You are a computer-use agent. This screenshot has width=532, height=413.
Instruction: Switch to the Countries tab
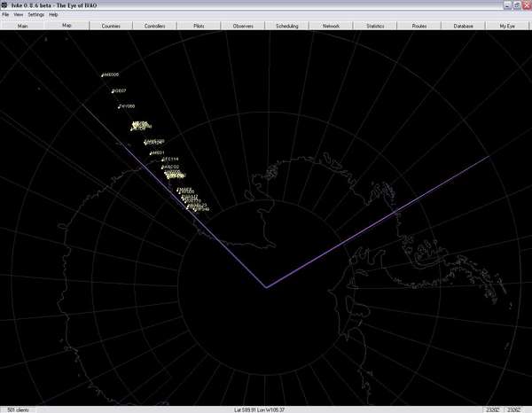point(111,27)
